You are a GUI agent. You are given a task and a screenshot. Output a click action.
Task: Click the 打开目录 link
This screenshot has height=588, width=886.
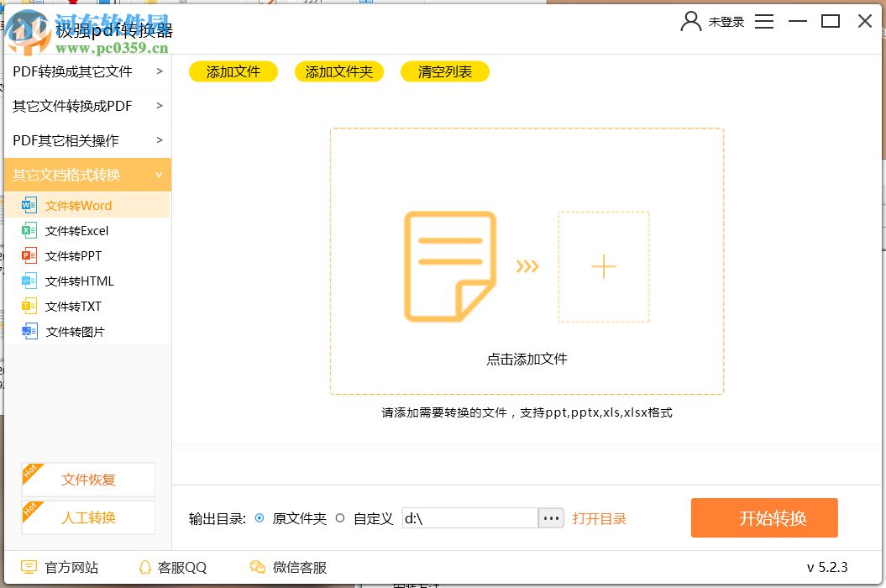600,518
